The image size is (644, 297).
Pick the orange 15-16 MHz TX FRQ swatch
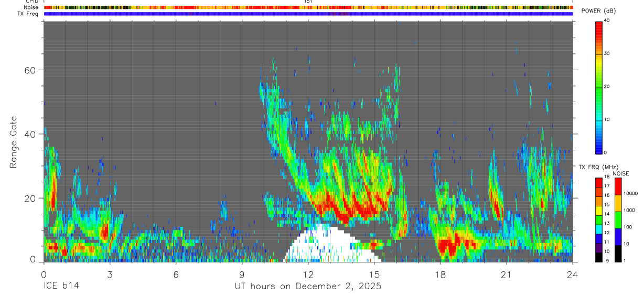599,201
